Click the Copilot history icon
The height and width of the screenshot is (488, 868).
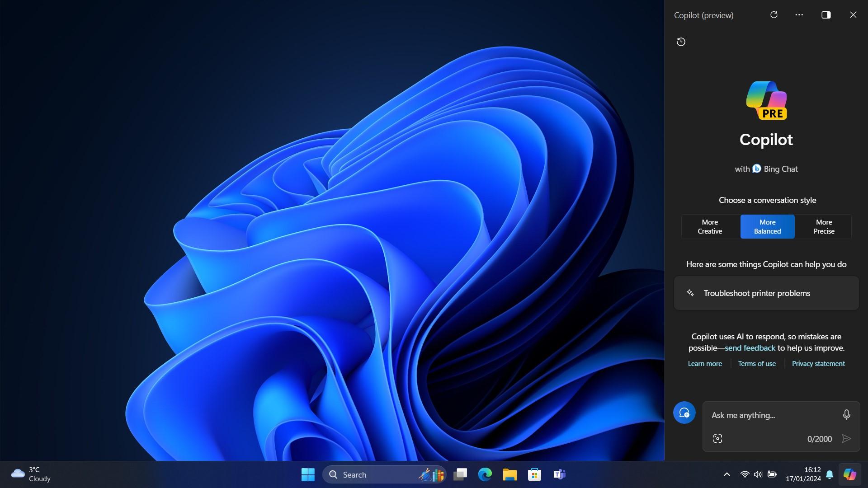click(x=681, y=42)
